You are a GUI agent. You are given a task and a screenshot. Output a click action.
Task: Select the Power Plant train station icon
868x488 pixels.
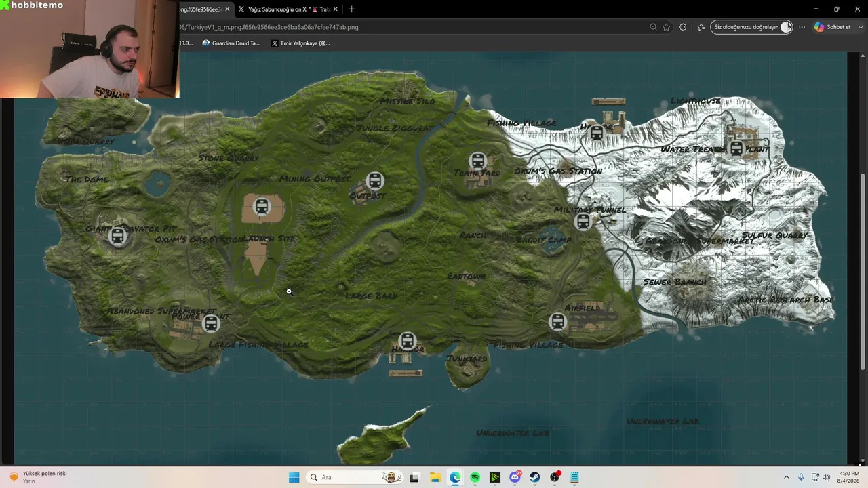[211, 323]
